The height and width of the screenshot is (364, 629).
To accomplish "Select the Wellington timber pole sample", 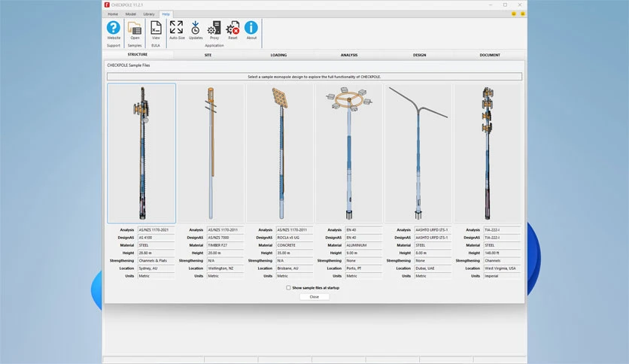I will [211, 153].
